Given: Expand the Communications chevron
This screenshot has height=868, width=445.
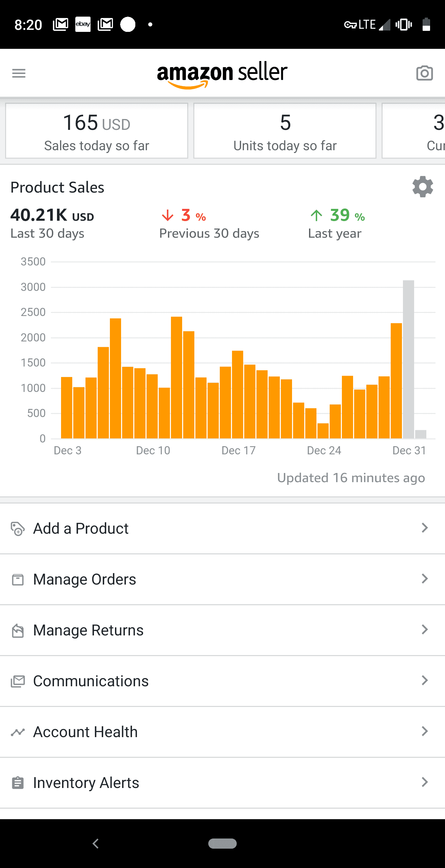Looking at the screenshot, I should tap(425, 681).
